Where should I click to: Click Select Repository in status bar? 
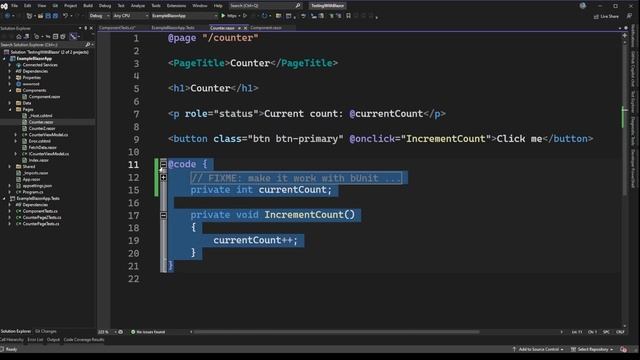pyautogui.click(x=592, y=349)
